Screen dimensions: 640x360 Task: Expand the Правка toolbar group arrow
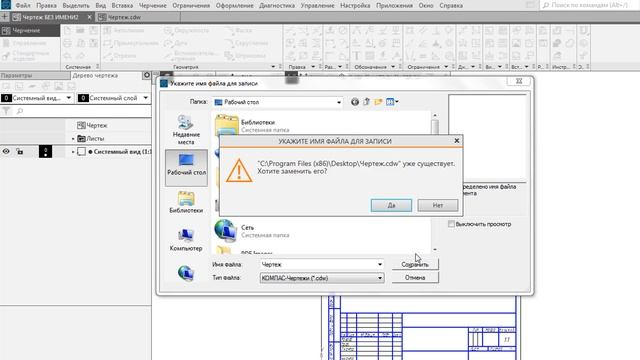[313, 67]
